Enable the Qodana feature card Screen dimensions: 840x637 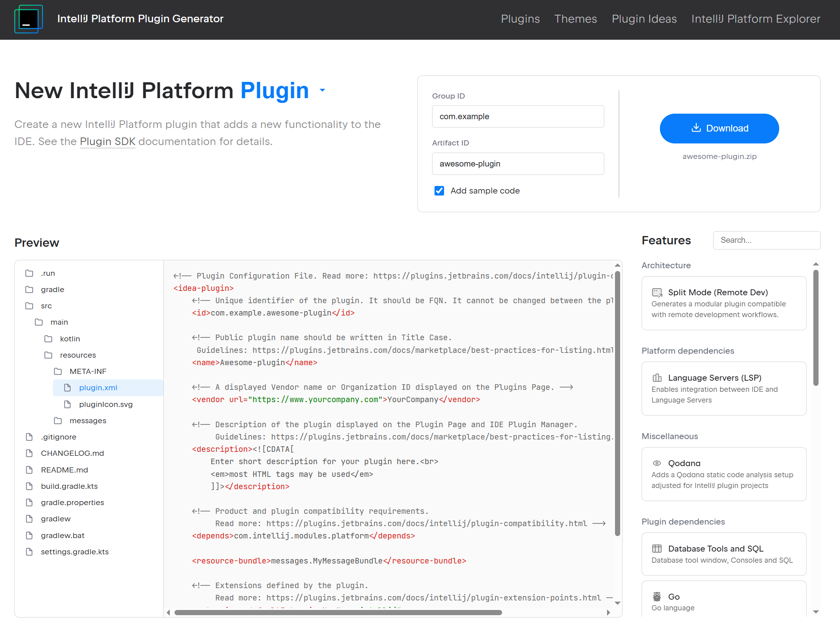pyautogui.click(x=724, y=474)
